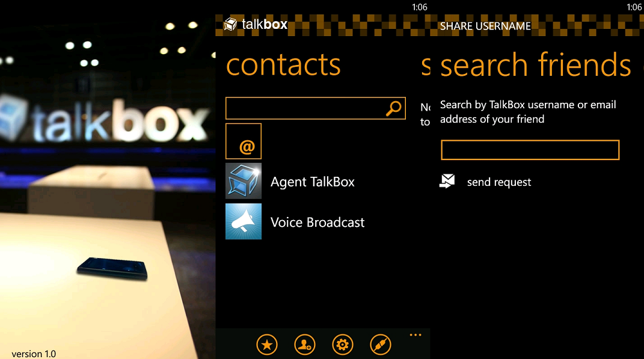Open settings via the gear icon
This screenshot has width=644, height=359.
click(x=342, y=345)
